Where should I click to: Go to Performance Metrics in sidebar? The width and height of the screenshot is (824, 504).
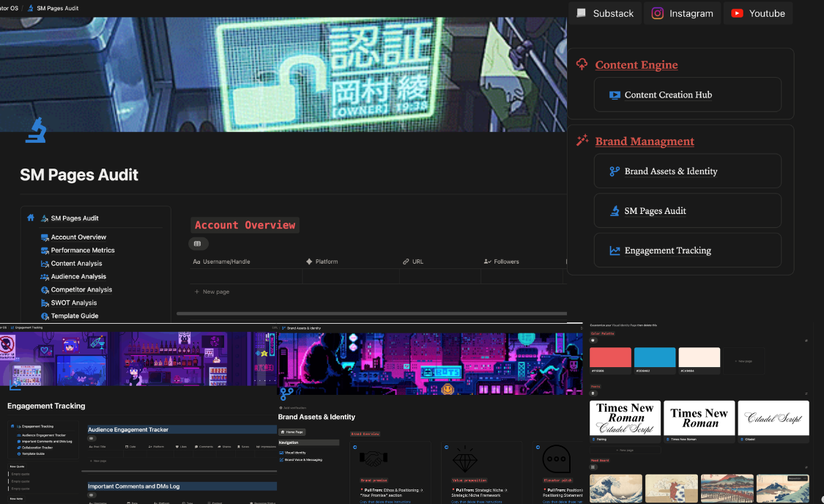pyautogui.click(x=82, y=251)
